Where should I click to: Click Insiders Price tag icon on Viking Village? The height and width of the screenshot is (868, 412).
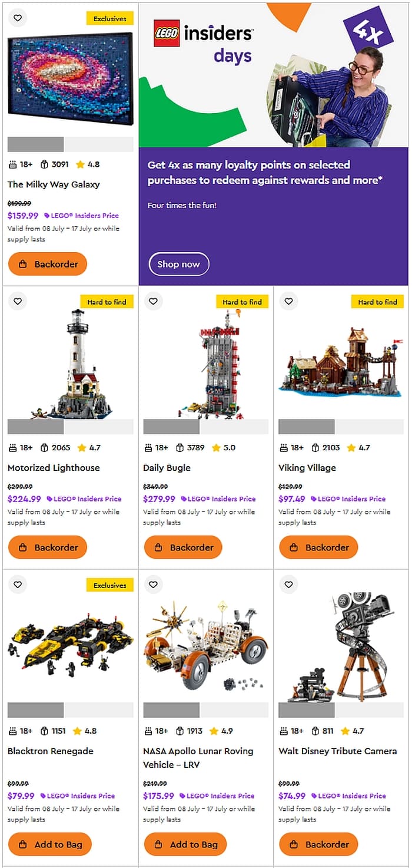point(314,499)
